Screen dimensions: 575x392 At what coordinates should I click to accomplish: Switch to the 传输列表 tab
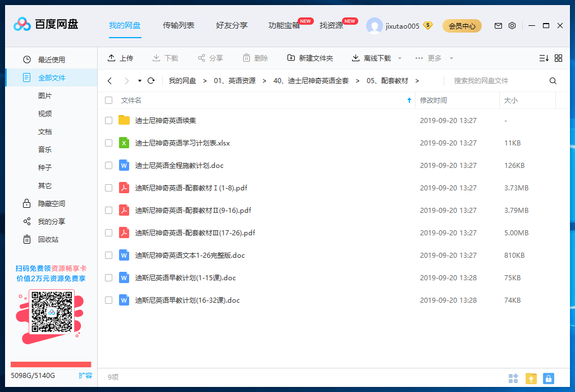[179, 25]
